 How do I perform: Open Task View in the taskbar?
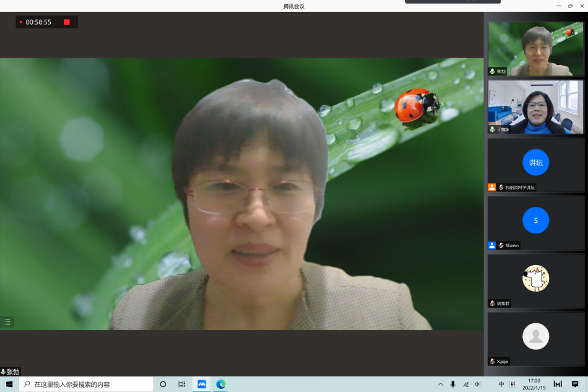click(x=182, y=384)
